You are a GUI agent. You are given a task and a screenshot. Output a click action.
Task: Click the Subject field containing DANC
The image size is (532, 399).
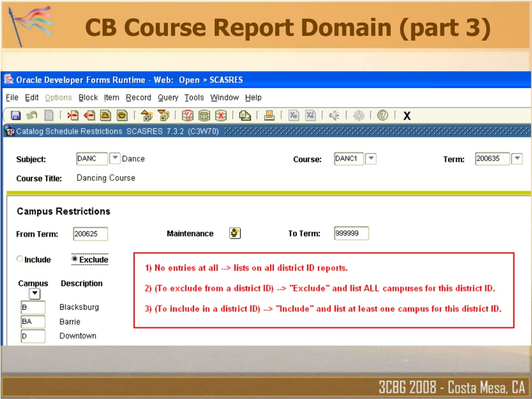pos(92,159)
